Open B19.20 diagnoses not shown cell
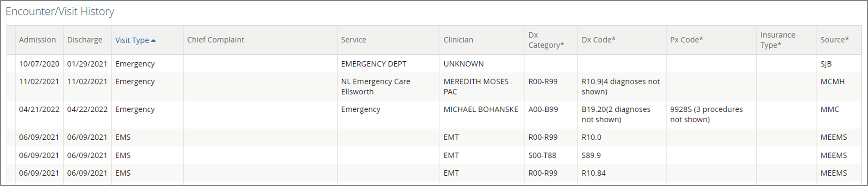Viewport: 868px width, 186px height. [x=615, y=114]
